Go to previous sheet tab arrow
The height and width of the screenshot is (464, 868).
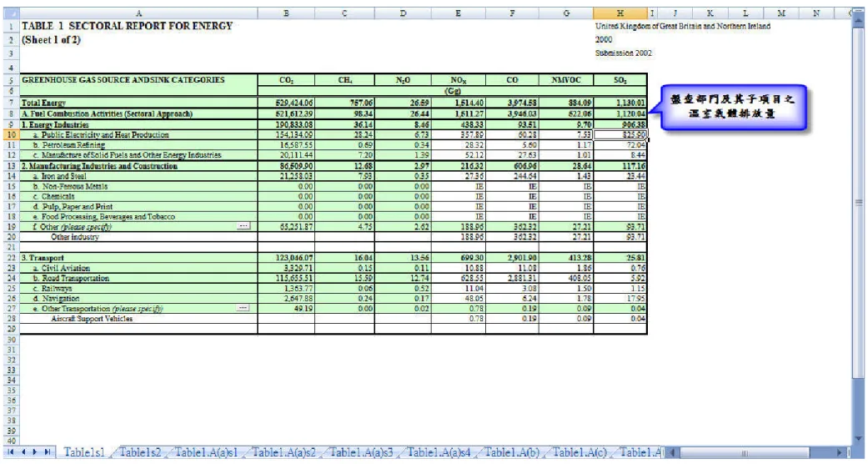23,452
